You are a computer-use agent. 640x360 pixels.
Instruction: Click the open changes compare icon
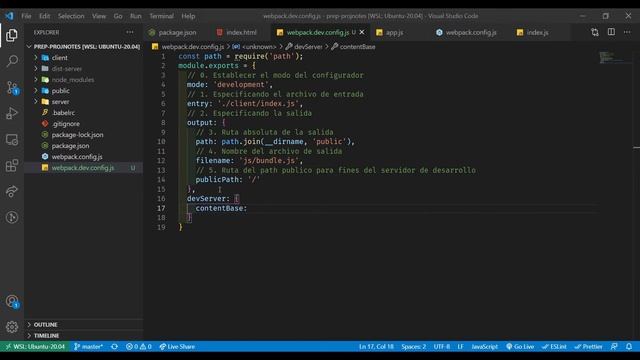(595, 32)
